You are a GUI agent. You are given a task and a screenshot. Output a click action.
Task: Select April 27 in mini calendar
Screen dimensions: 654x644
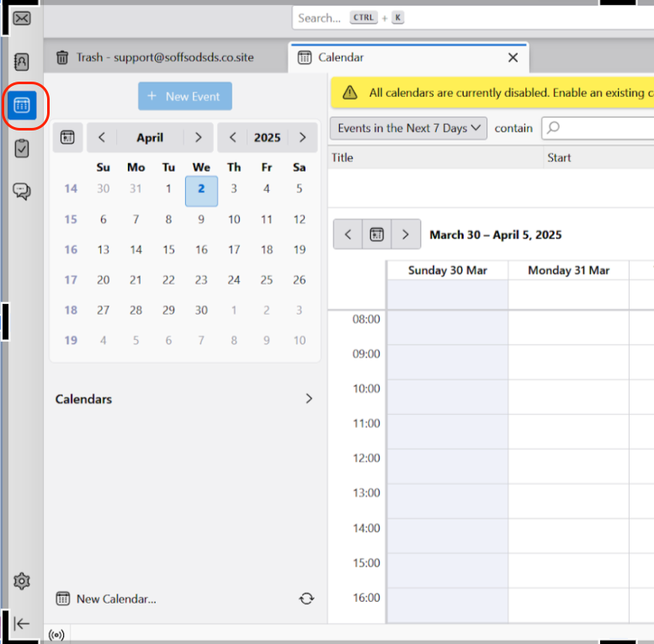pos(103,310)
